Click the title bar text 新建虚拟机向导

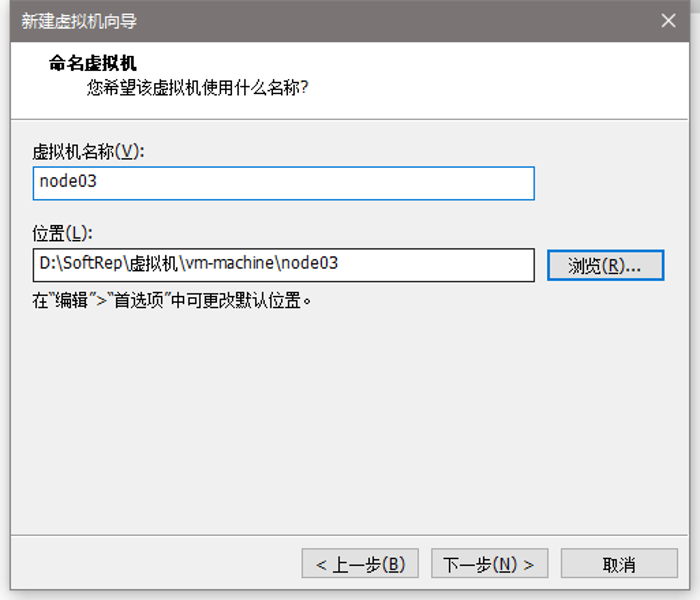[79, 21]
